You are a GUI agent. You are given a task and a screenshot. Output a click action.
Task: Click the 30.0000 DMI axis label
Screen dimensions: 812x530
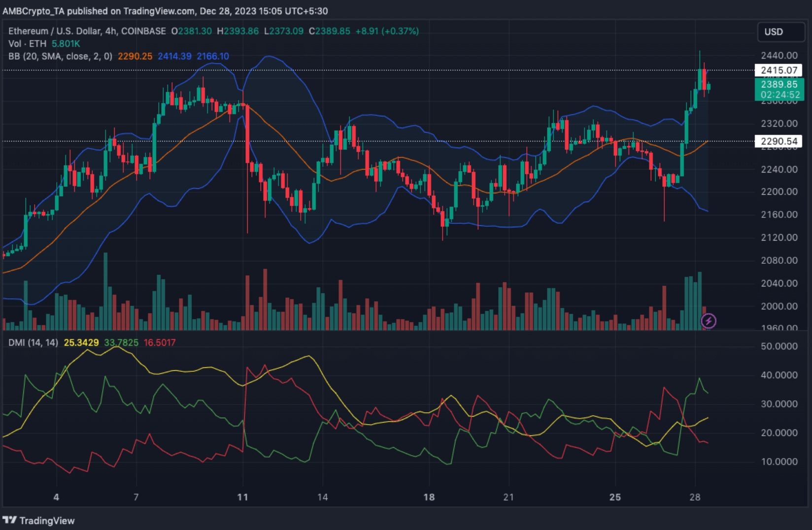[x=779, y=404]
